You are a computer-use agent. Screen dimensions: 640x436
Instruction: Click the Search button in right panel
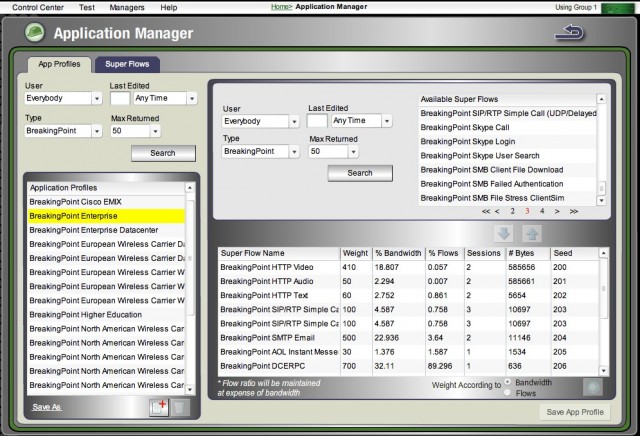[x=360, y=173]
